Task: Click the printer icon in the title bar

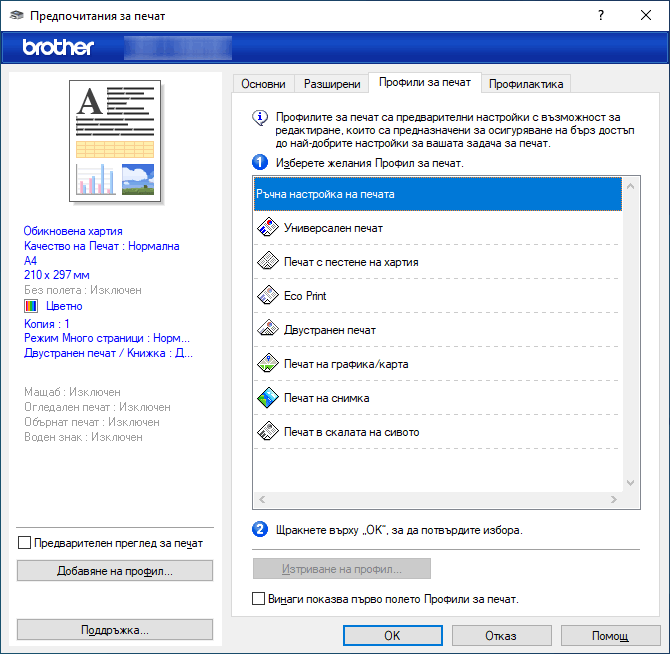Action: [16, 15]
